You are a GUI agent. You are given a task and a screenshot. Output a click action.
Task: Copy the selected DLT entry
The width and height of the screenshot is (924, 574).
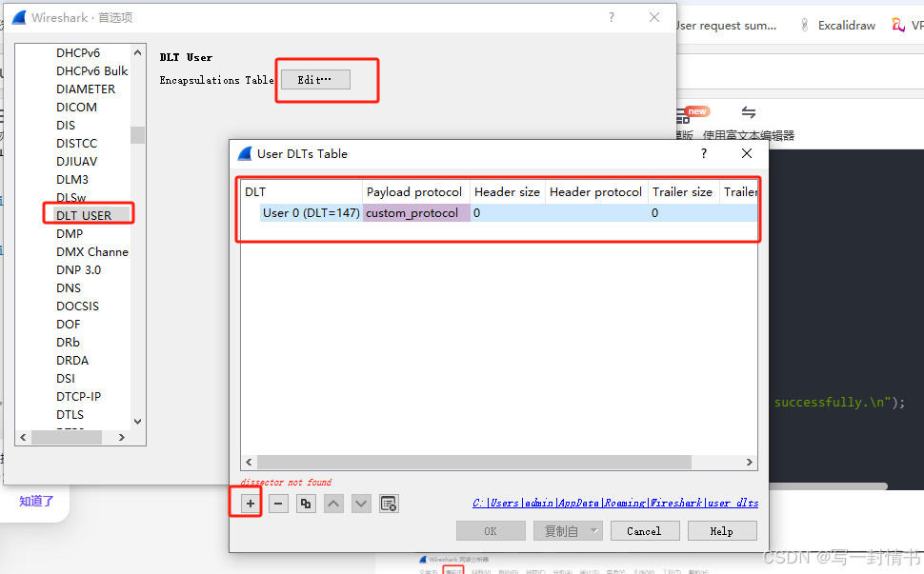pos(306,504)
